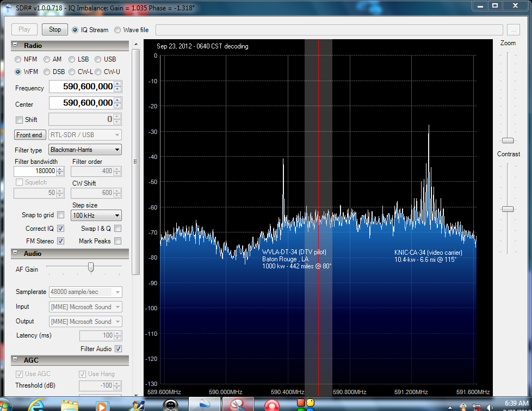Collapse the Radio panel header icon
This screenshot has height=411, width=532.
(15, 45)
